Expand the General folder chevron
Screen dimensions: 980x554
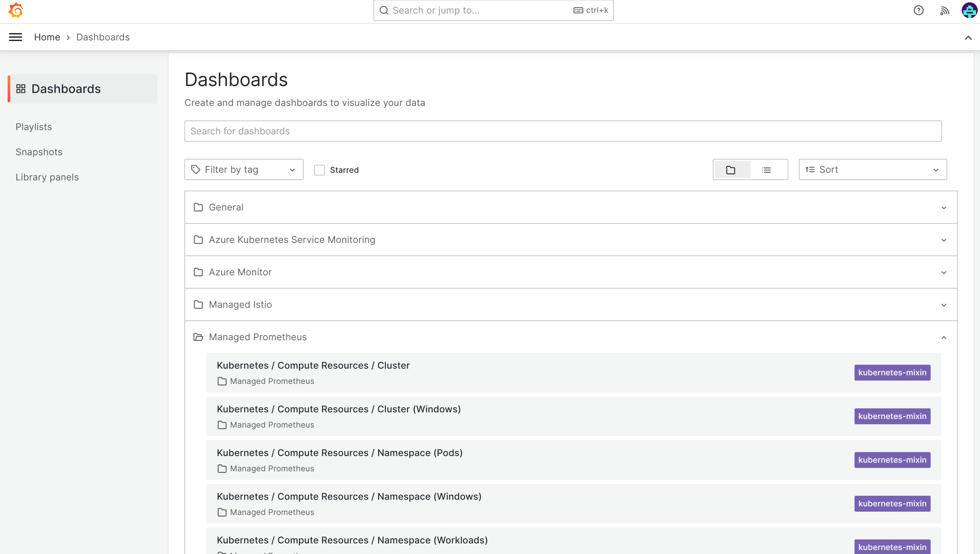click(x=944, y=208)
